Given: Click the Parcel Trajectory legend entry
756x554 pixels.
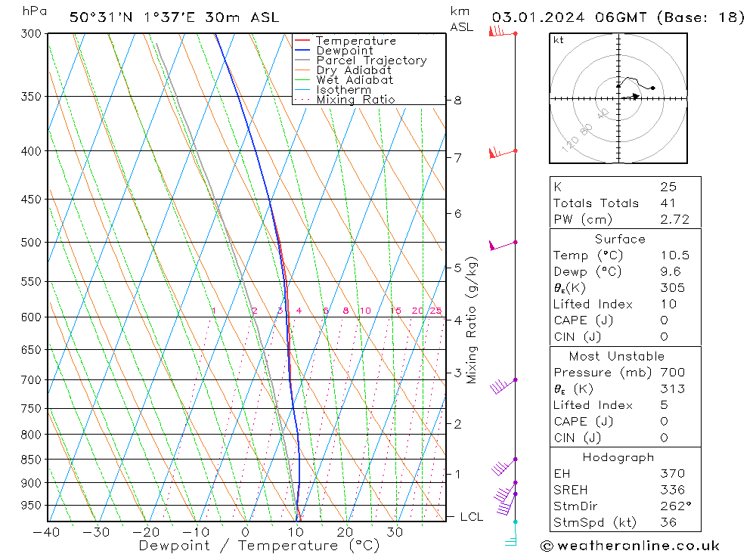Looking at the screenshot, I should (x=361, y=60).
